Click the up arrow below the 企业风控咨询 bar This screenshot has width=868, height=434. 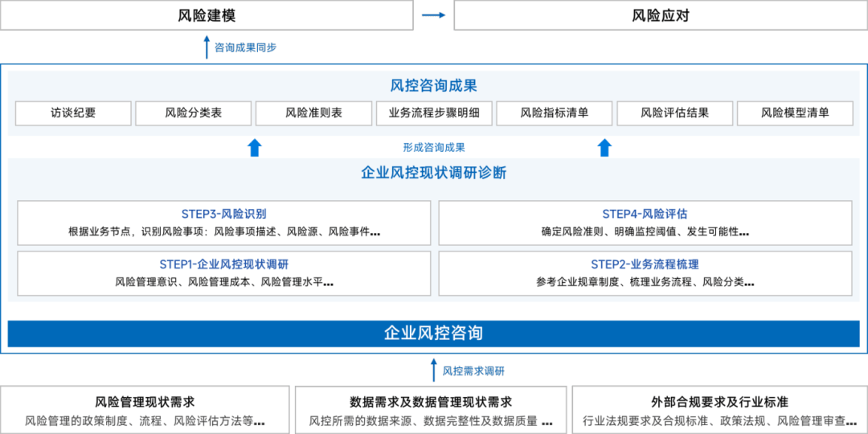[434, 370]
